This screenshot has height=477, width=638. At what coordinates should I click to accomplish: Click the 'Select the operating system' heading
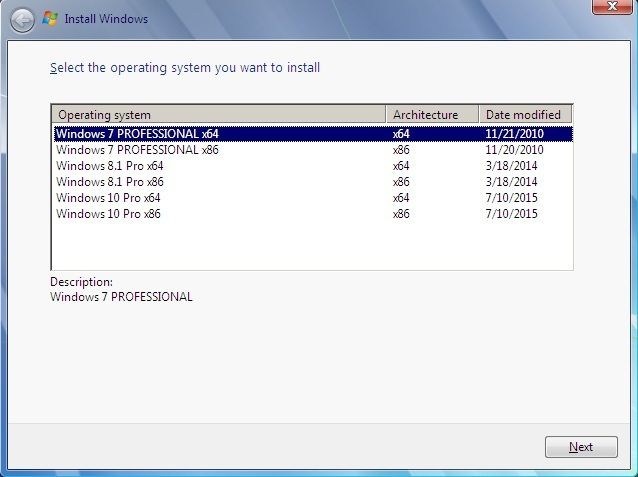[185, 68]
